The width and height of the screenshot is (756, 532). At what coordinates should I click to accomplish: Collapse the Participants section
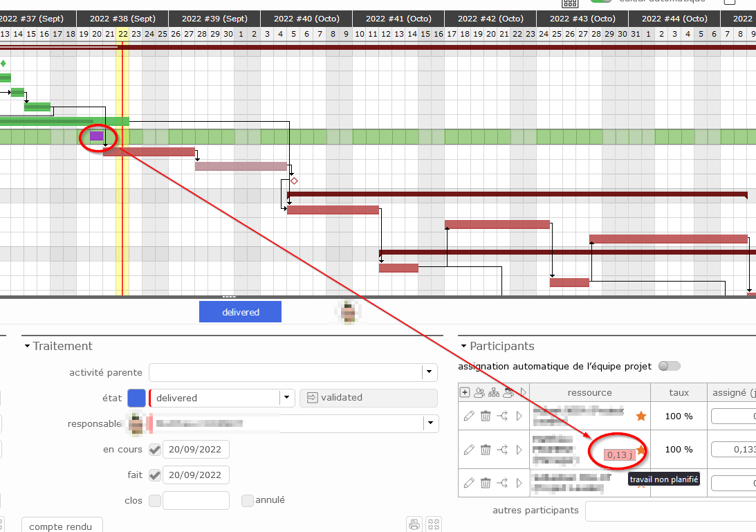click(x=463, y=346)
